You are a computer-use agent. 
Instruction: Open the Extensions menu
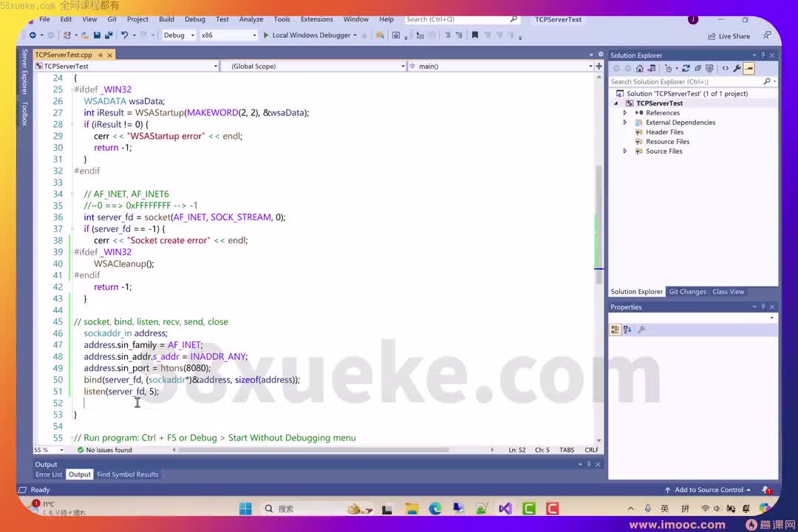point(316,19)
